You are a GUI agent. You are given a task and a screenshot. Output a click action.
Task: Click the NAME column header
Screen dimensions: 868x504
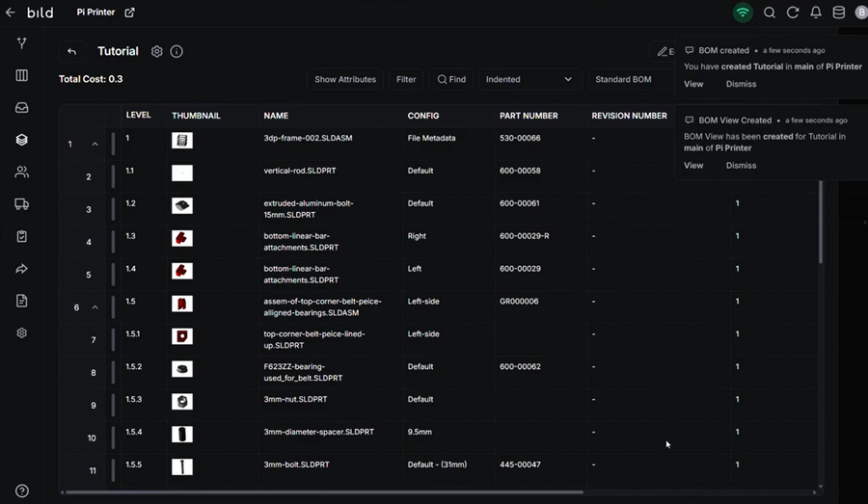click(276, 116)
